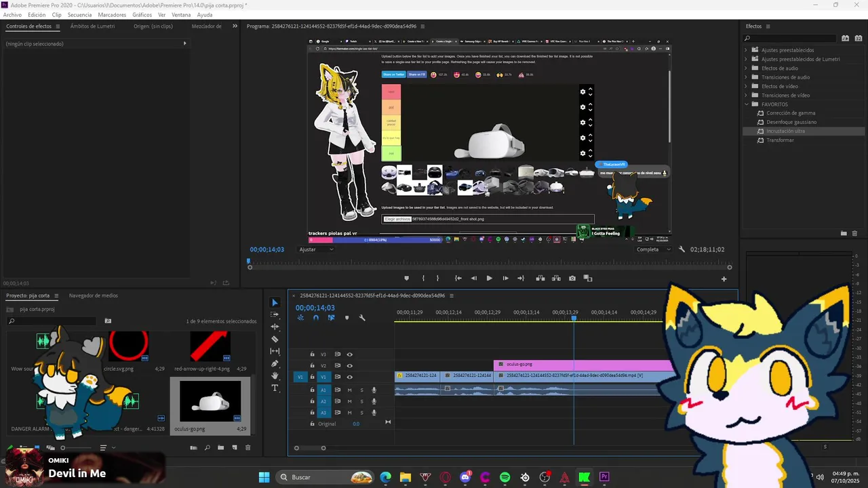Open the Archivo menu
This screenshot has width=868, height=488.
click(x=12, y=15)
